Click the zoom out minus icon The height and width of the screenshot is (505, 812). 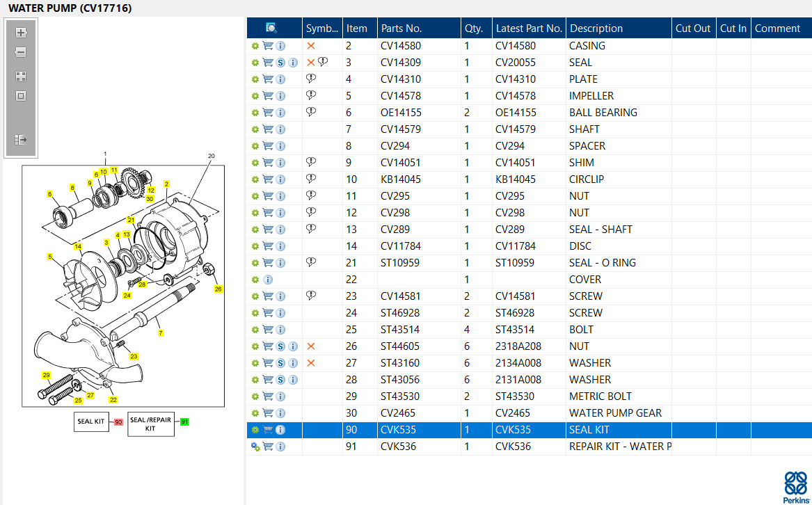pos(21,52)
